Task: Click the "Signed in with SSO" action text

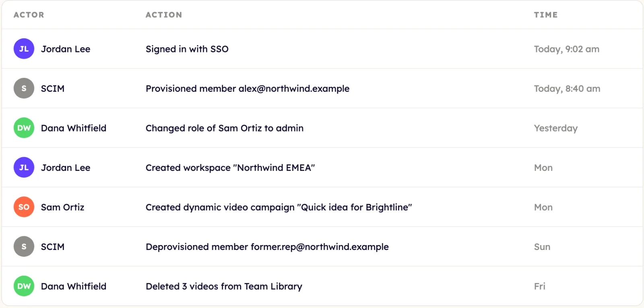Action: tap(187, 49)
